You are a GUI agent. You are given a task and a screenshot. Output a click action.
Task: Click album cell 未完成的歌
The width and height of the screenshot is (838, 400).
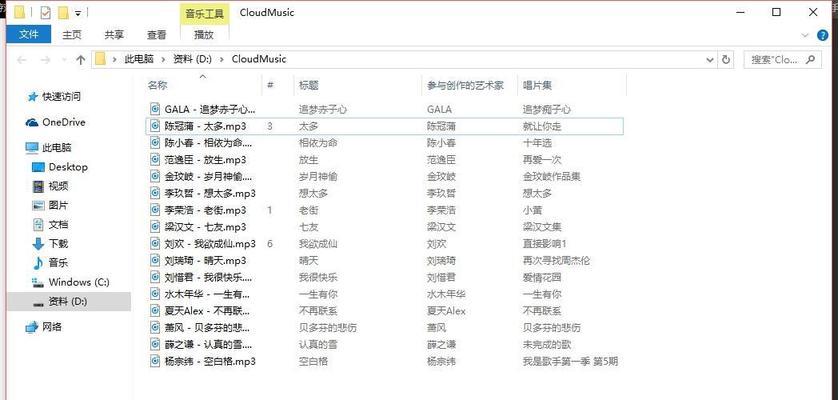546,344
